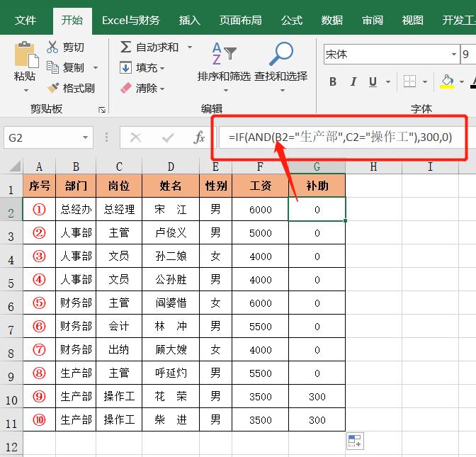
Task: Click the Paste clipboard icon
Action: click(x=25, y=55)
